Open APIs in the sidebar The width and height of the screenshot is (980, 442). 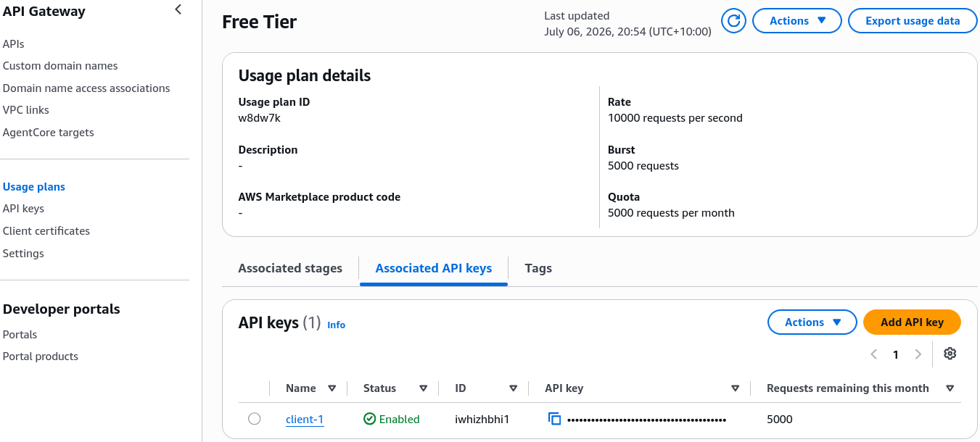(x=14, y=44)
